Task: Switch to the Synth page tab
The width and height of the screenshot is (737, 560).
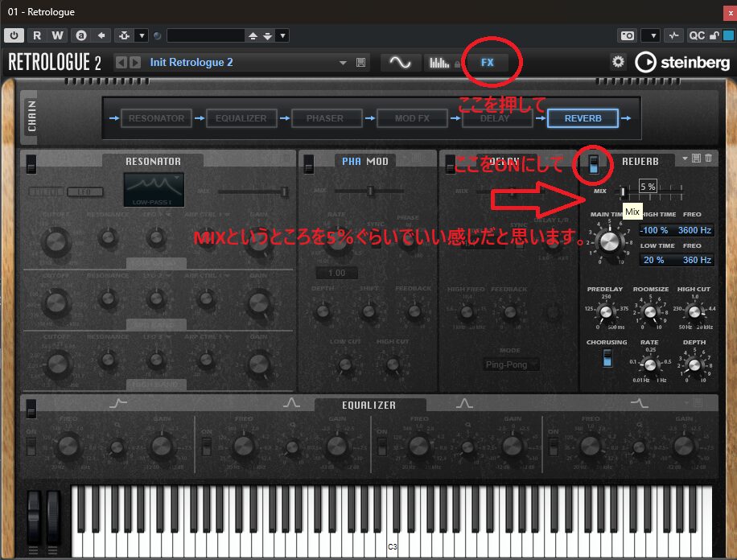Action: (400, 63)
